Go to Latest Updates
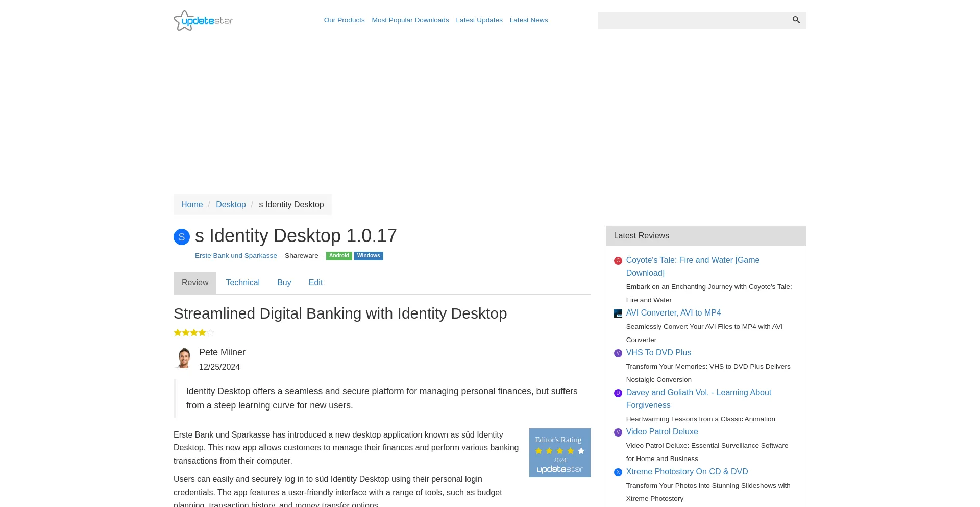Screen dimensions: 980x507 click(479, 20)
